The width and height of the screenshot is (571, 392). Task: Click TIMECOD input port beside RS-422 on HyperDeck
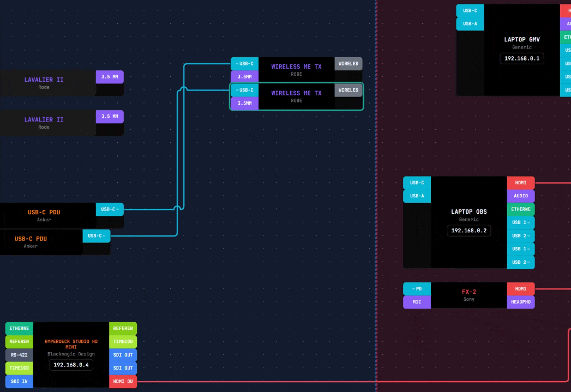pyautogui.click(x=19, y=368)
